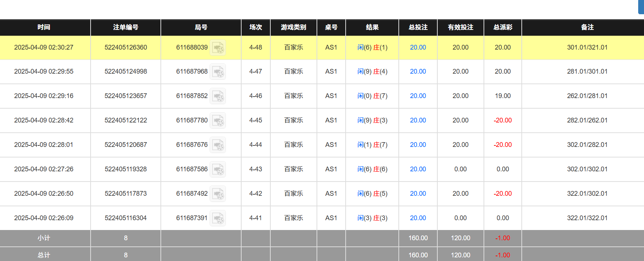The height and width of the screenshot is (261, 644).
Task: Open replay icon for round 611688039
Action: (218, 48)
